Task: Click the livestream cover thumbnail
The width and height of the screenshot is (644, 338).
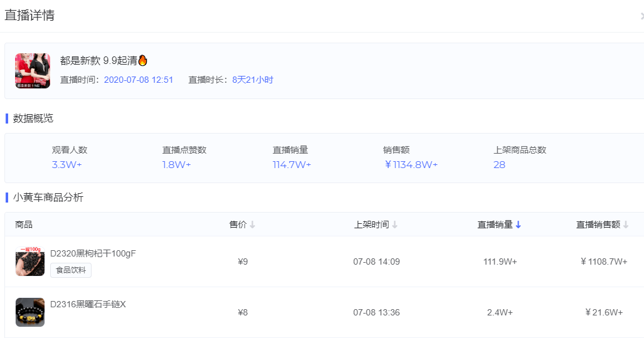Action: click(33, 71)
